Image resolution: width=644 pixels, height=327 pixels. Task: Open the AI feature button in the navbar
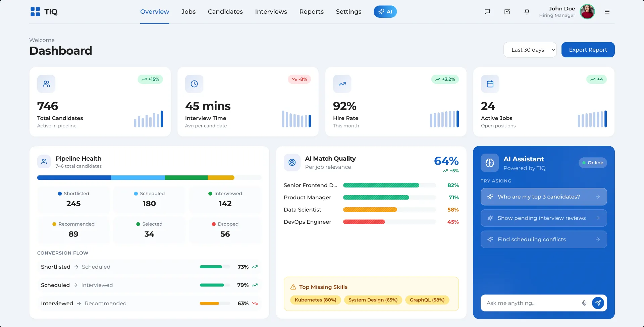pyautogui.click(x=385, y=11)
